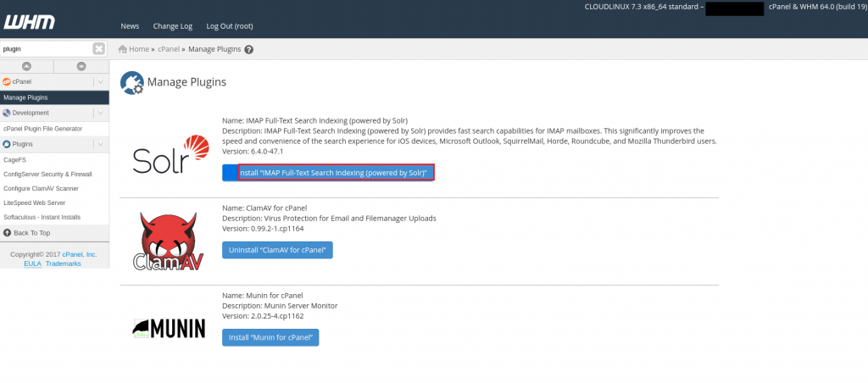The height and width of the screenshot is (383, 868).
Task: Open the EULA link
Action: pos(32,264)
